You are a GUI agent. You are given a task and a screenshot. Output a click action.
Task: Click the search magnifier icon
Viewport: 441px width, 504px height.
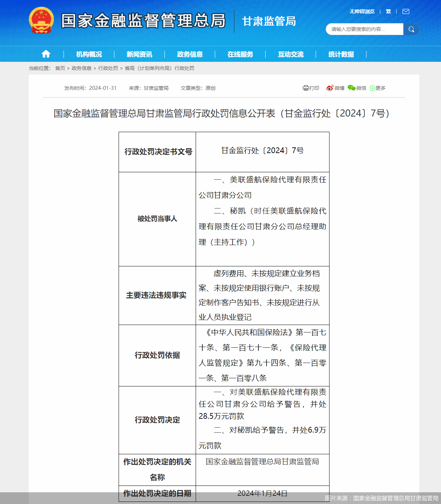[411, 29]
